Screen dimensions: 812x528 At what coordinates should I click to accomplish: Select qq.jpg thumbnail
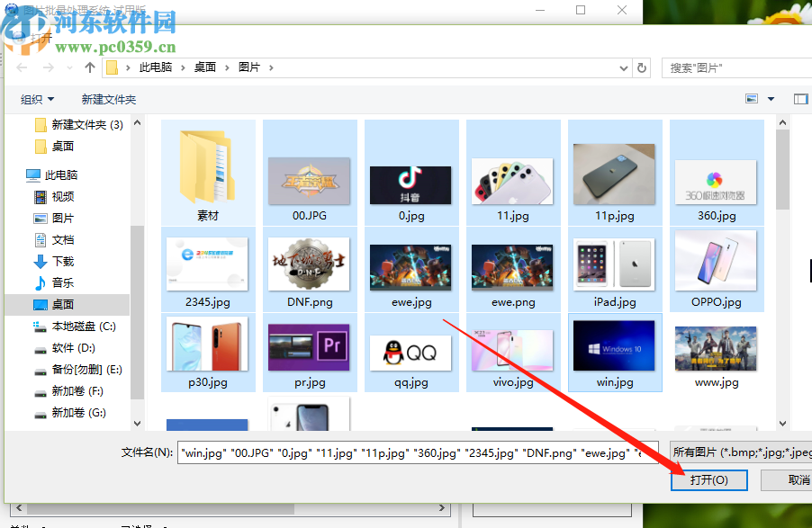coord(411,352)
